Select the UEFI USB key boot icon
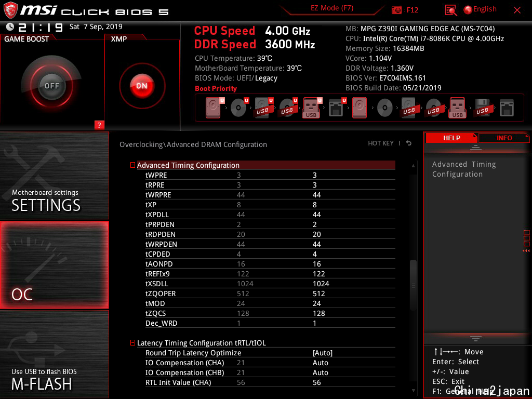Screen dimensions: 532x399 (x=312, y=108)
